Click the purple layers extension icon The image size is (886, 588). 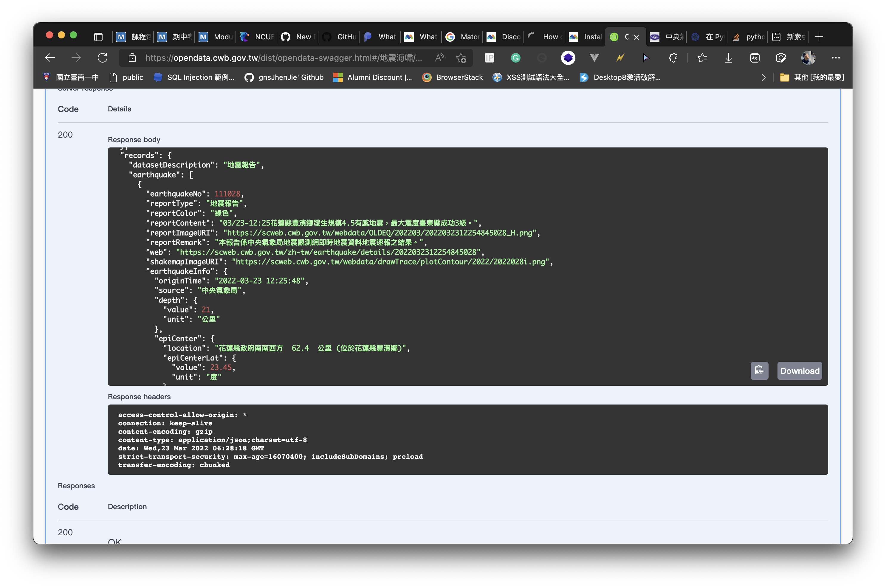(568, 58)
